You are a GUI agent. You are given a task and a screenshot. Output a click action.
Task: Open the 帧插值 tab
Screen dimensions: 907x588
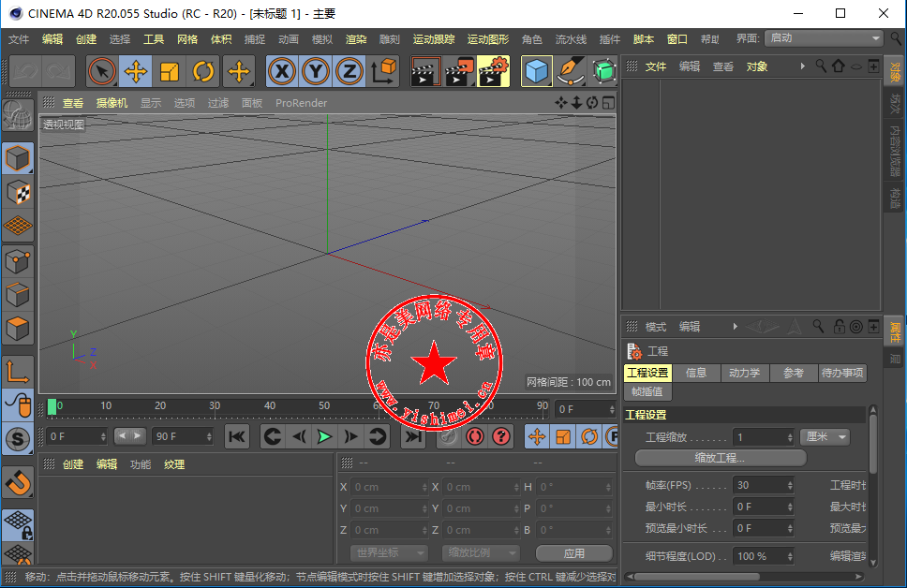pos(647,391)
